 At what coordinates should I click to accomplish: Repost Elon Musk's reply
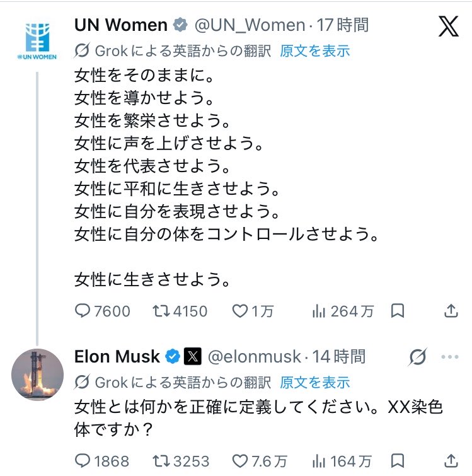181,461
